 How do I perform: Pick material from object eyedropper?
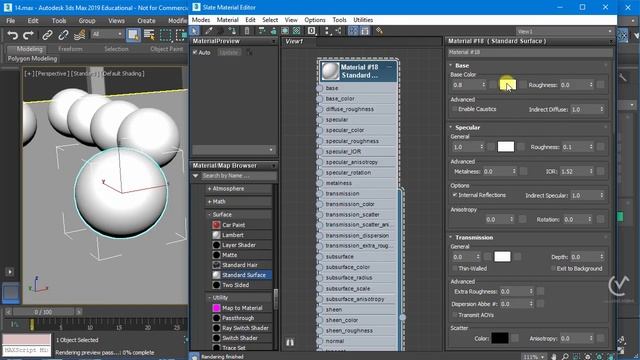(209, 31)
